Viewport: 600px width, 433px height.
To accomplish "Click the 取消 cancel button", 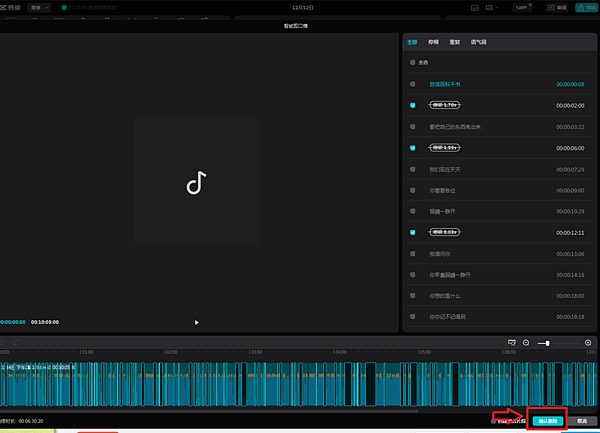I will click(x=581, y=421).
